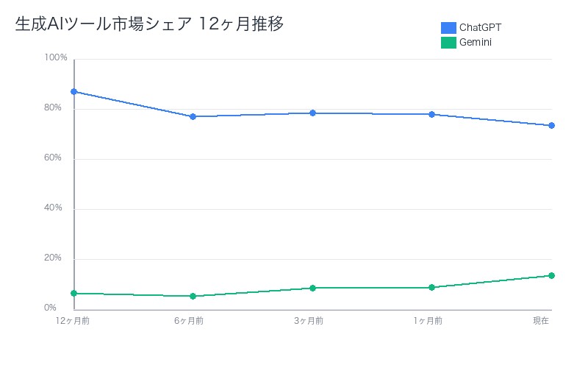The image size is (588, 368).
Task: Select ChatGPT data point at 3ヶ月前
Action: coord(312,113)
